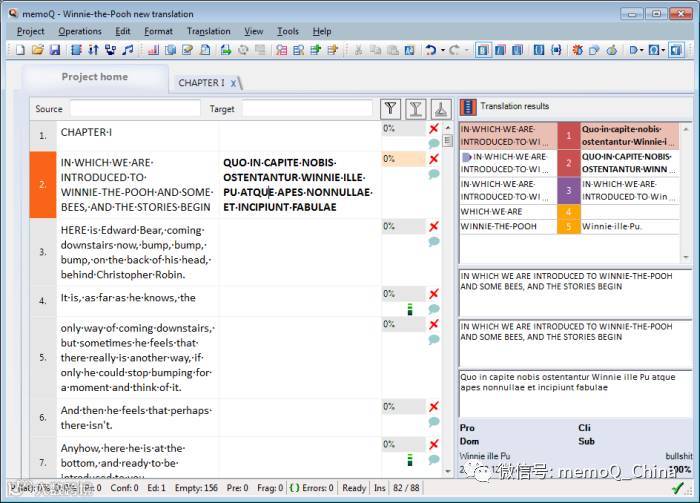Click the grayed Redo arrow icon
The image size is (700, 503).
(x=454, y=50)
